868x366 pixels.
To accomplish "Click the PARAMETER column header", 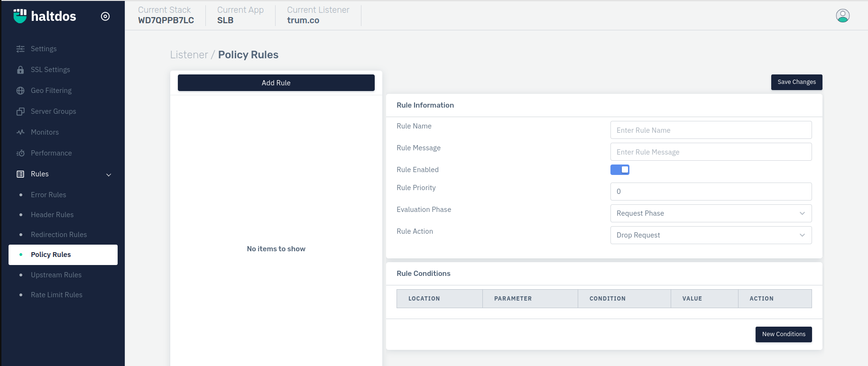I will [x=530, y=299].
